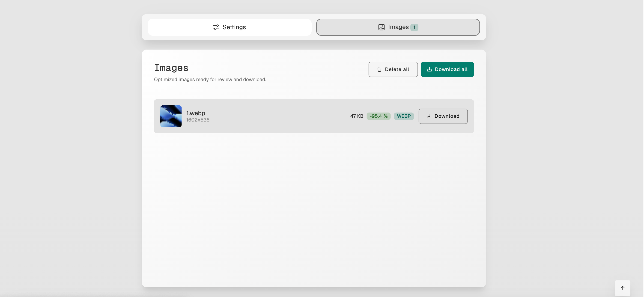The width and height of the screenshot is (644, 297).
Task: Click the -95.41% savings badge
Action: [378, 116]
